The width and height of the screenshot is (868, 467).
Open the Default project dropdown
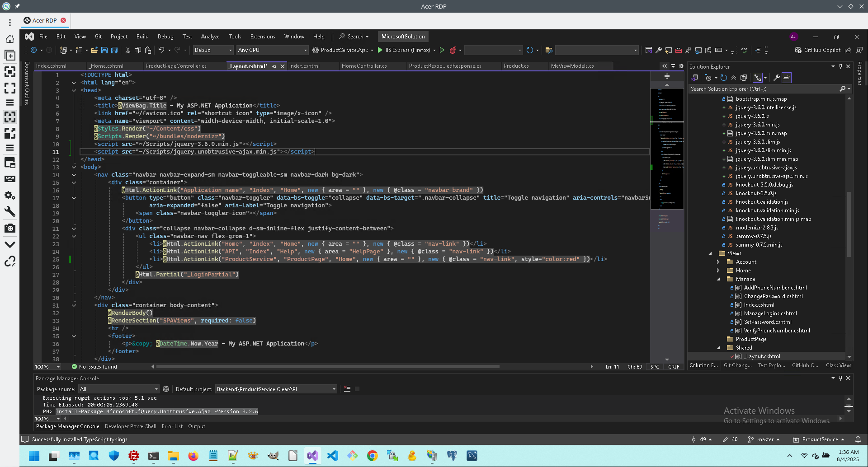(276, 389)
